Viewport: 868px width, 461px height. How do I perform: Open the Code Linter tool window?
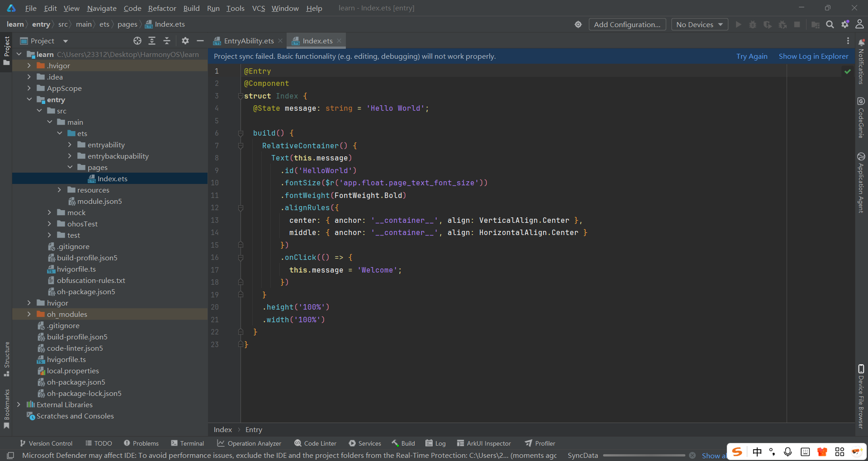316,443
